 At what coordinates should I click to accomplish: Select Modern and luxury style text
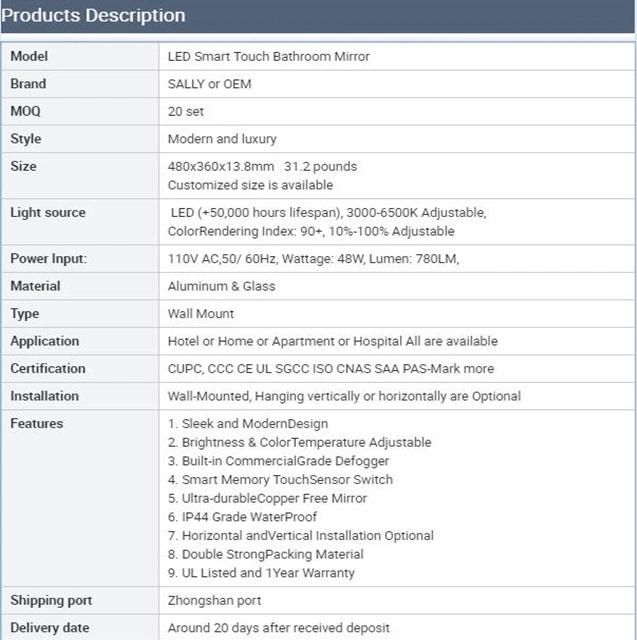click(222, 139)
